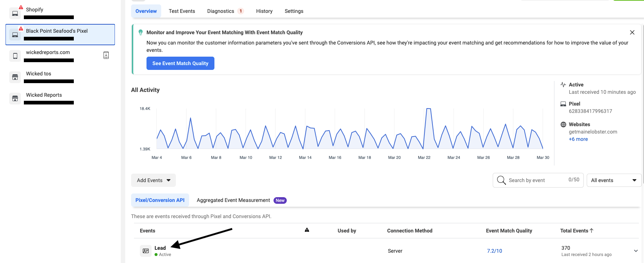Viewport: 644px width, 263px height.
Task: Click the Search by event field
Action: [x=538, y=180]
